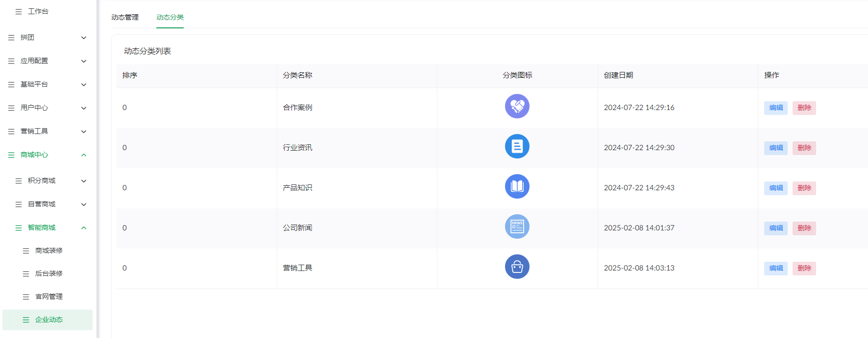Click date 2024-07-22 14:29:43
The width and height of the screenshot is (868, 338).
(639, 188)
